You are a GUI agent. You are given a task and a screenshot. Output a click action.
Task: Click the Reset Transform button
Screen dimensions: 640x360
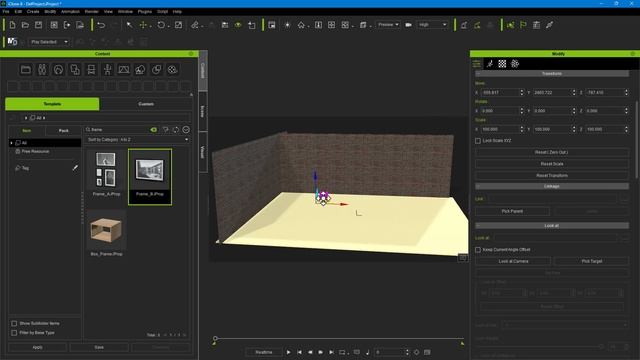pyautogui.click(x=552, y=176)
